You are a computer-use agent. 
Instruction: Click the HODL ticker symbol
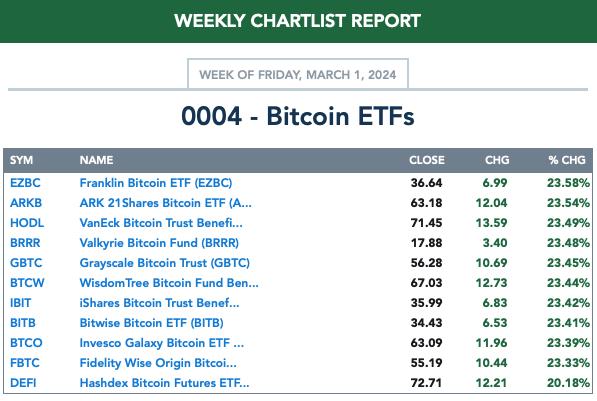click(x=27, y=223)
